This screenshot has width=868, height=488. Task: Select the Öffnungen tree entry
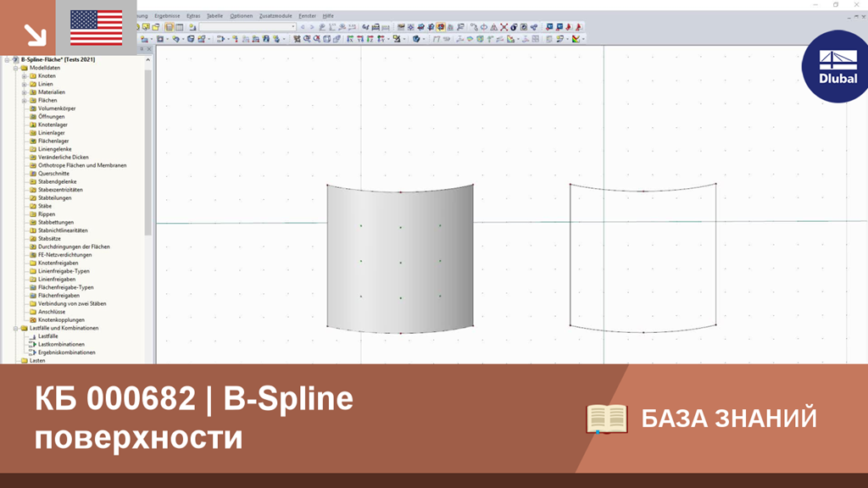pos(51,117)
